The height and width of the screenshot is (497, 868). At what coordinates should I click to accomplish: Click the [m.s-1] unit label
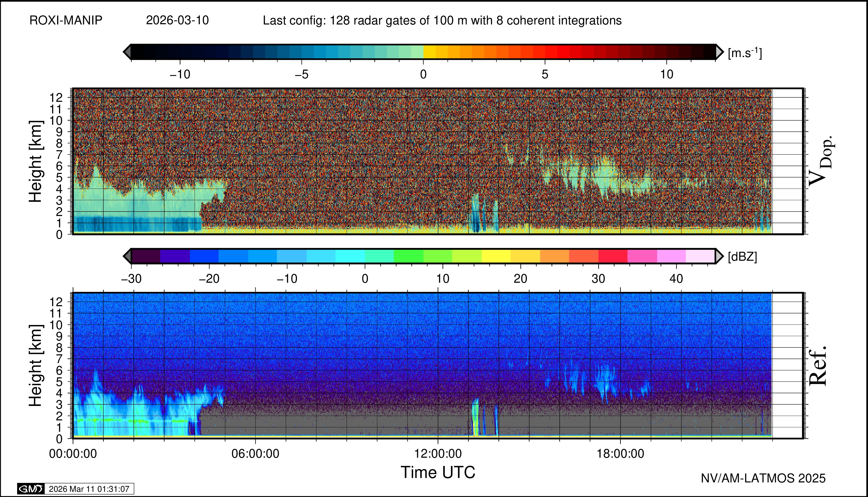pos(745,53)
